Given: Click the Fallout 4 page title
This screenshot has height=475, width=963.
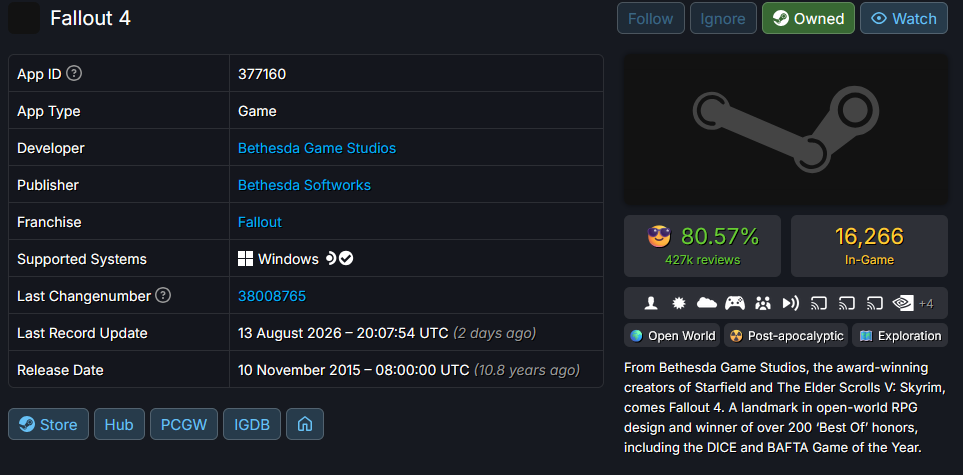Looking at the screenshot, I should 90,18.
